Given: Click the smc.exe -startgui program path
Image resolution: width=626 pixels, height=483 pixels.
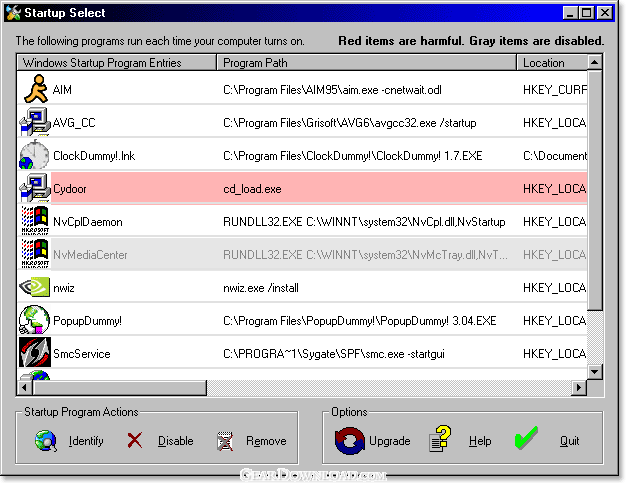Looking at the screenshot, I should (334, 354).
